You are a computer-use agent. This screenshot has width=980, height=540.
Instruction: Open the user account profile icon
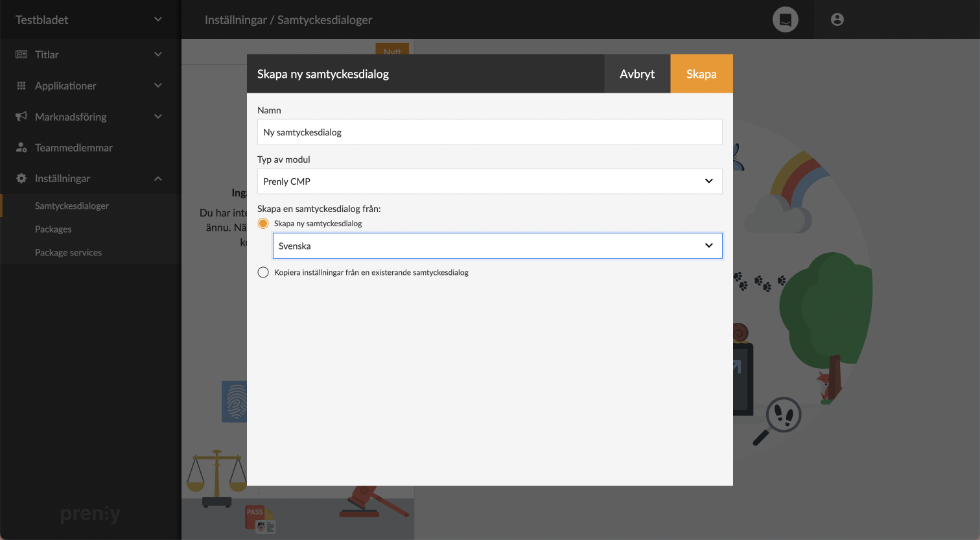coord(837,19)
